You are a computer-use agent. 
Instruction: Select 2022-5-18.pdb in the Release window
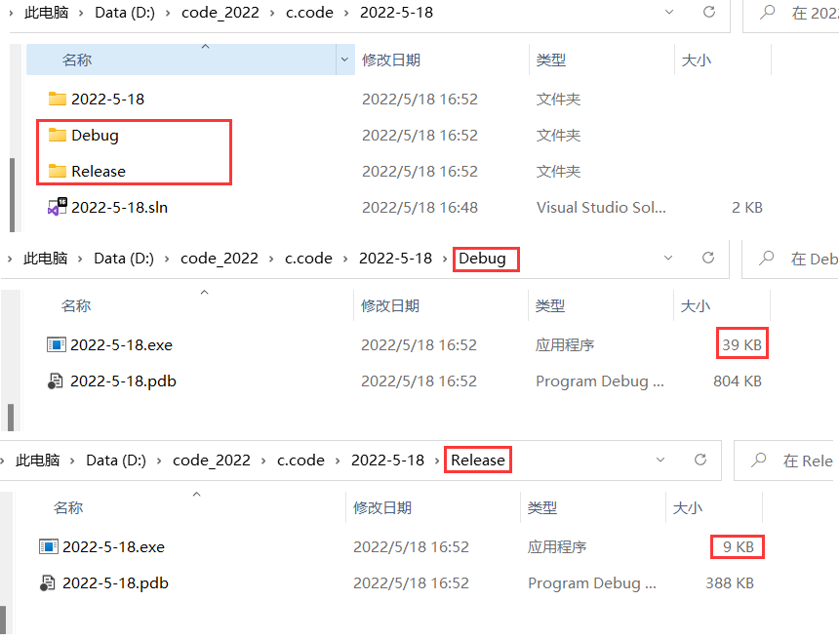[115, 583]
